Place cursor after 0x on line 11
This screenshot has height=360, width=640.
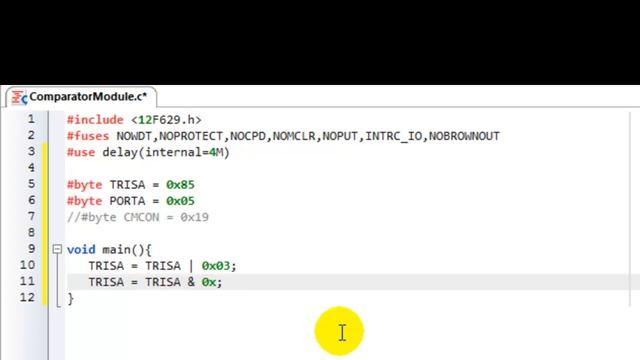pyautogui.click(x=216, y=282)
